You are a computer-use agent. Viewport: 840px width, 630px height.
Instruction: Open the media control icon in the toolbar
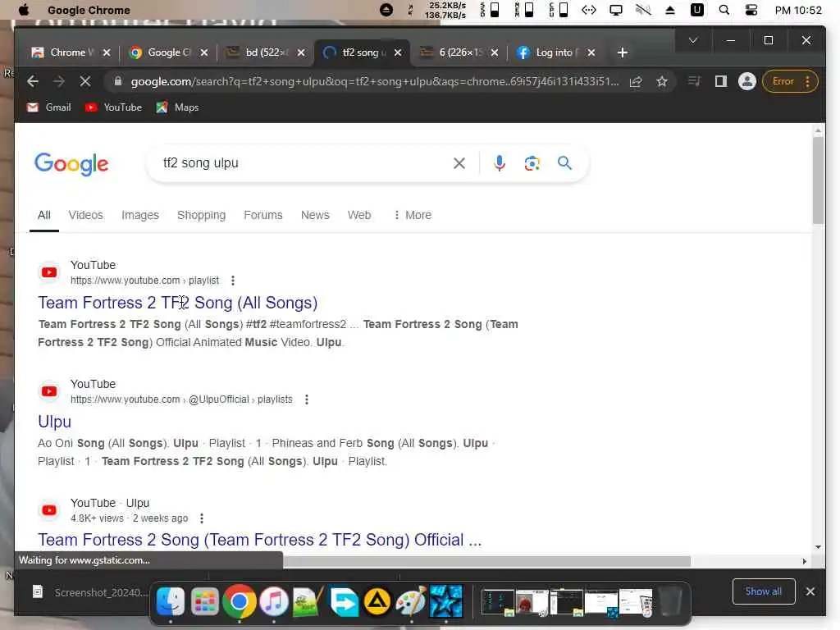click(694, 81)
